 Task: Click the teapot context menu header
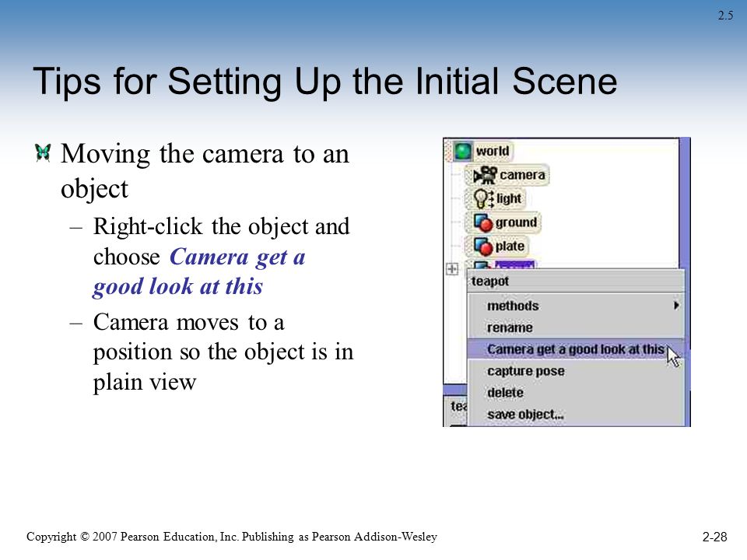click(576, 282)
